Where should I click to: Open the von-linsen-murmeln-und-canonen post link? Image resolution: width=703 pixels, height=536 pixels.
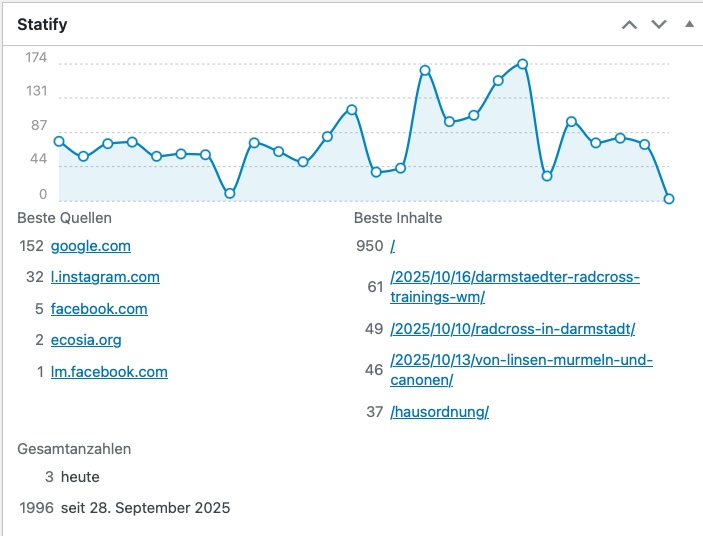[521, 370]
